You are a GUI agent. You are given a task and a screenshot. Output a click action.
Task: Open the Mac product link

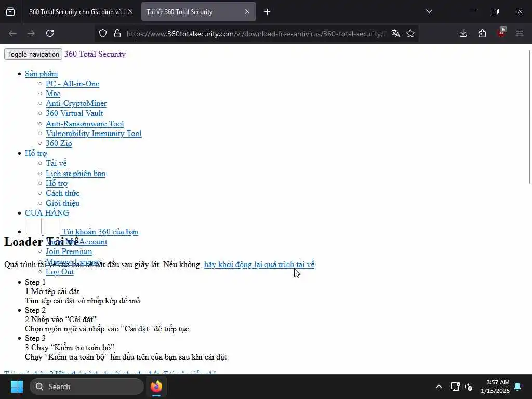[x=53, y=94]
